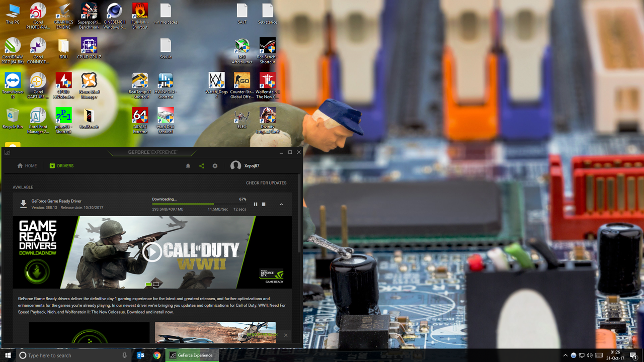Select Corel Font Manager desktop icon
Viewport: 644px width, 362px height.
point(38,121)
